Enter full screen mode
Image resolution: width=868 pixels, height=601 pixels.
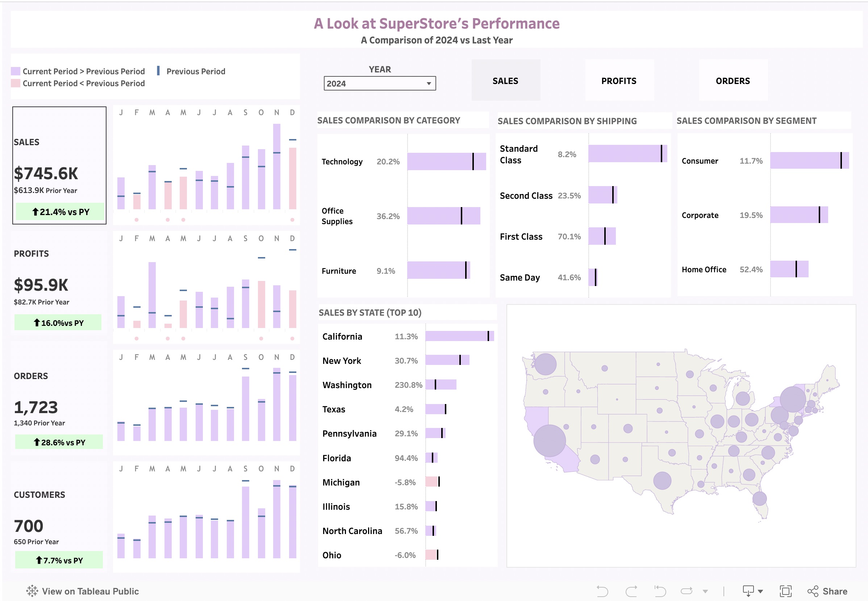point(785,591)
